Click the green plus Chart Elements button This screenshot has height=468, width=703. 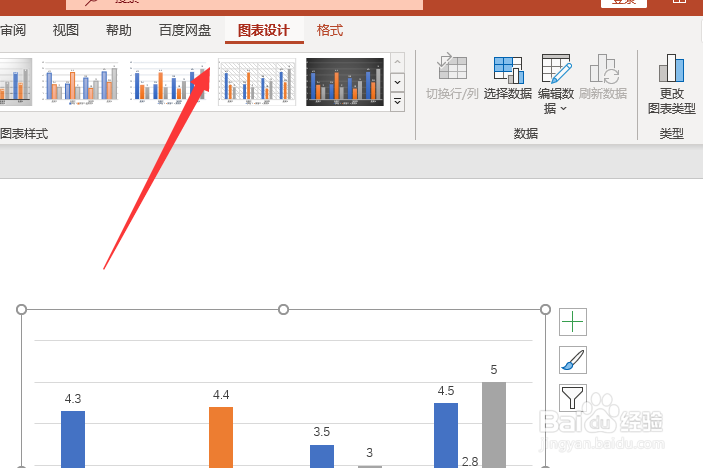[573, 322]
